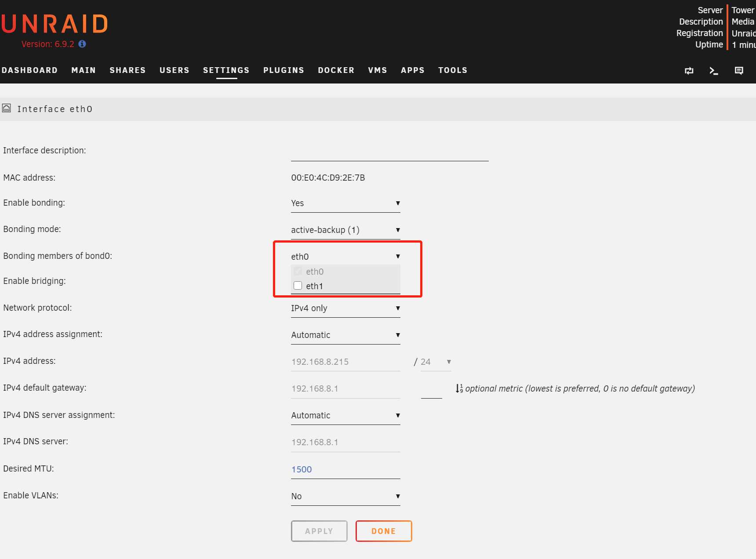This screenshot has width=756, height=559.
Task: Click the Desired MTU field 1500
Action: [x=345, y=469]
